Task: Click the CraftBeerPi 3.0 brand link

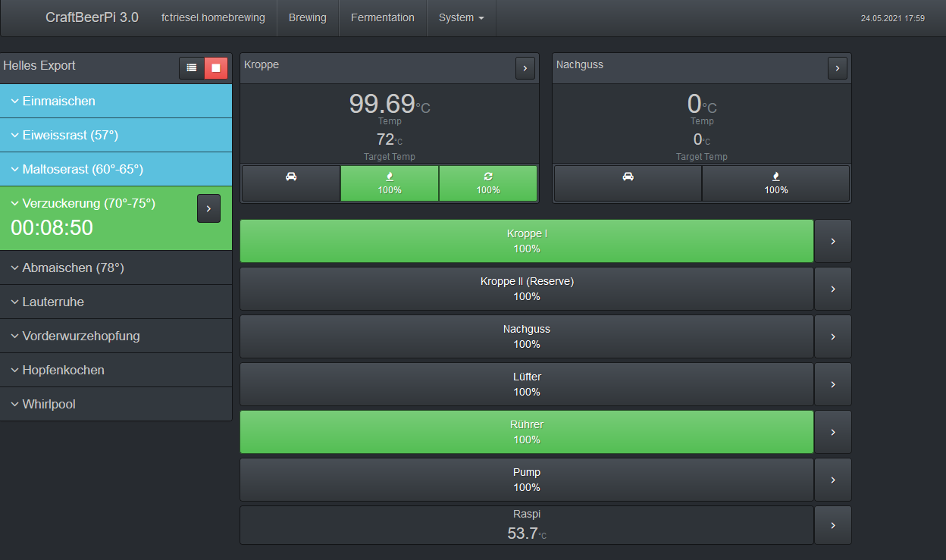Action: click(92, 17)
